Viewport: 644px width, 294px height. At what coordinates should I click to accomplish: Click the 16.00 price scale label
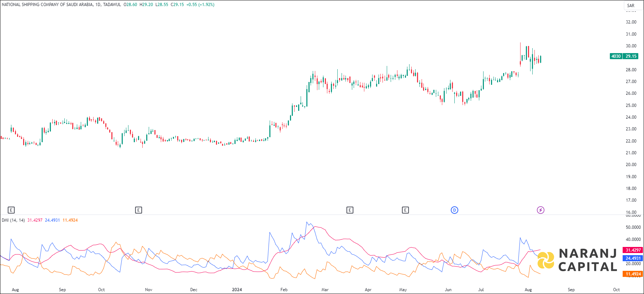(631, 212)
